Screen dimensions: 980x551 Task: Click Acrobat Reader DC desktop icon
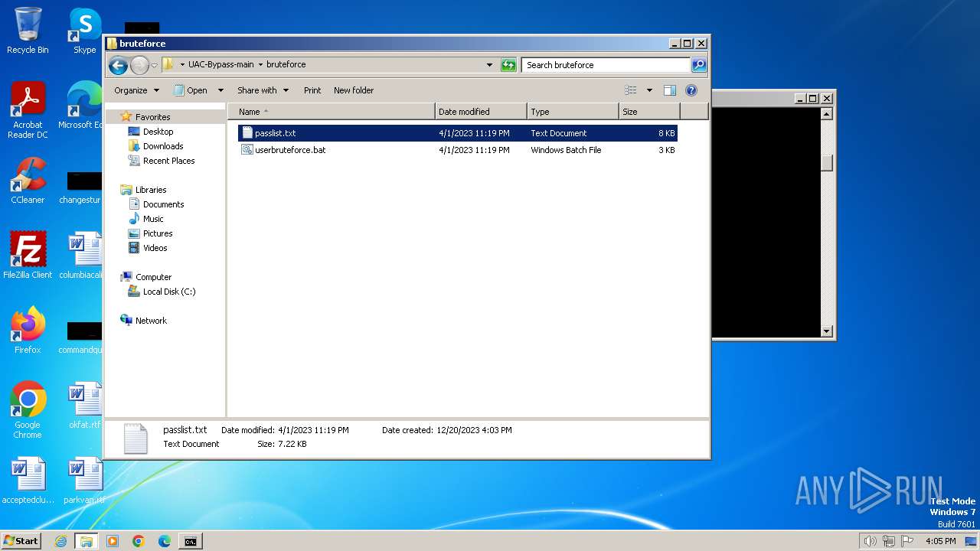28,111
